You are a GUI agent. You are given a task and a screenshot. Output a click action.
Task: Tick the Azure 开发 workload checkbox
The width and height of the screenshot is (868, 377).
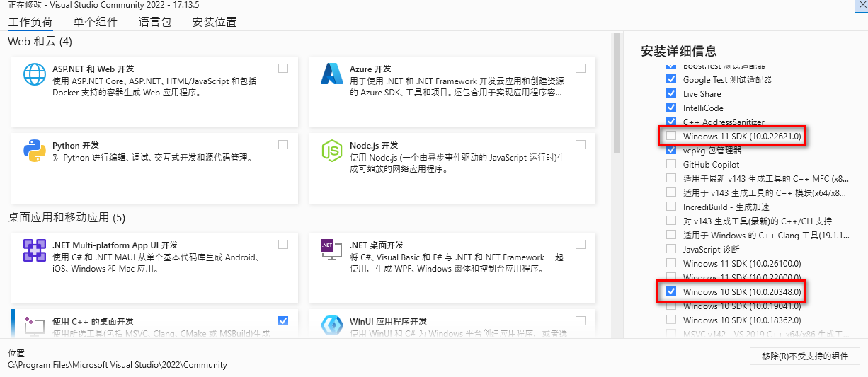[x=581, y=69]
